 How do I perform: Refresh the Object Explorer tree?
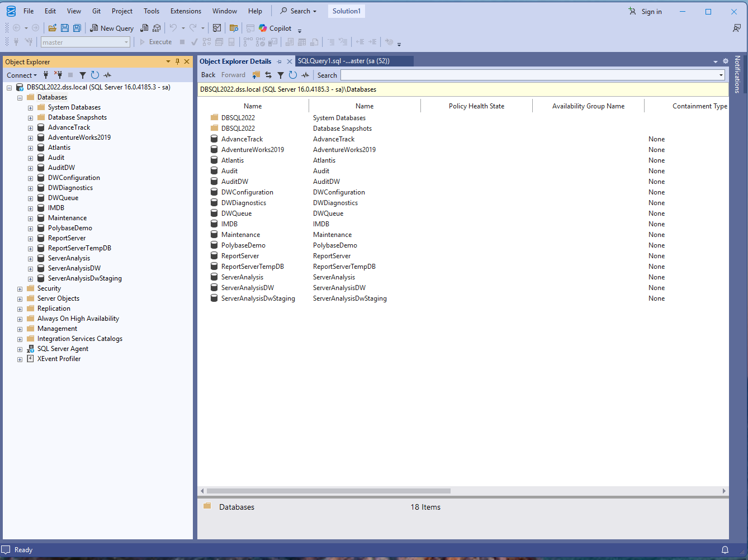(94, 74)
